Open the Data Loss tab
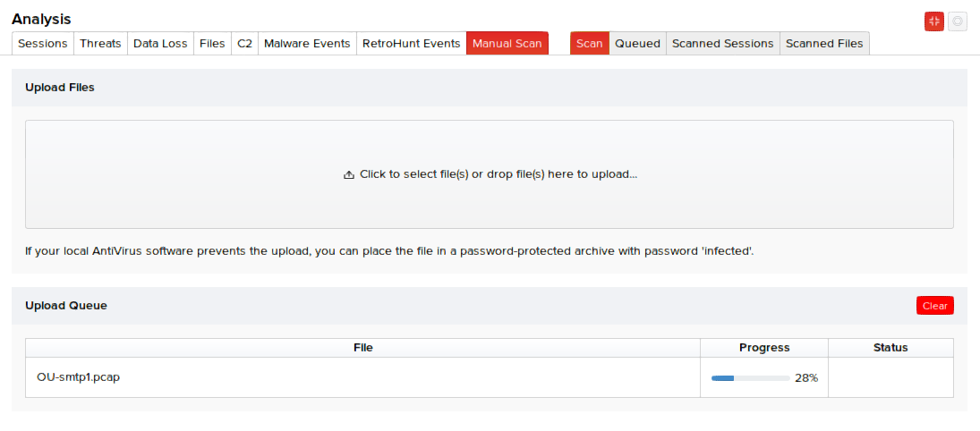The image size is (980, 431). [x=160, y=44]
